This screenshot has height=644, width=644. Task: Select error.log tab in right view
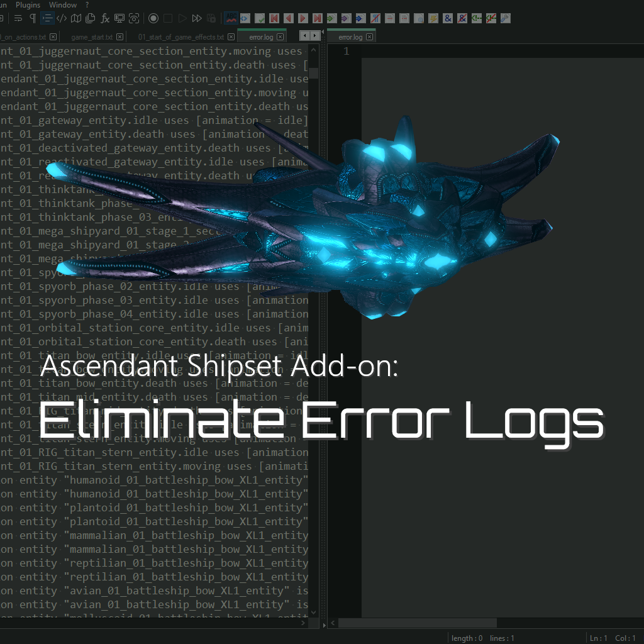pos(350,37)
